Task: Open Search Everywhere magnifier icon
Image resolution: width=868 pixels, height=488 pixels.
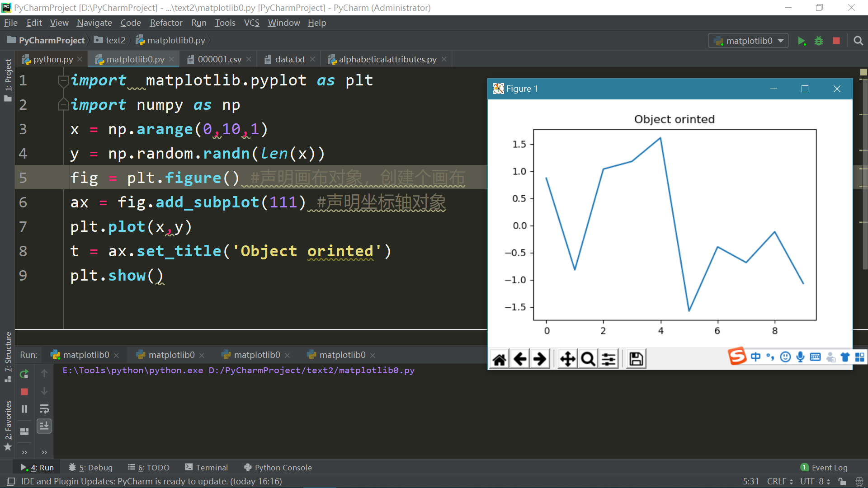Action: pyautogui.click(x=858, y=41)
